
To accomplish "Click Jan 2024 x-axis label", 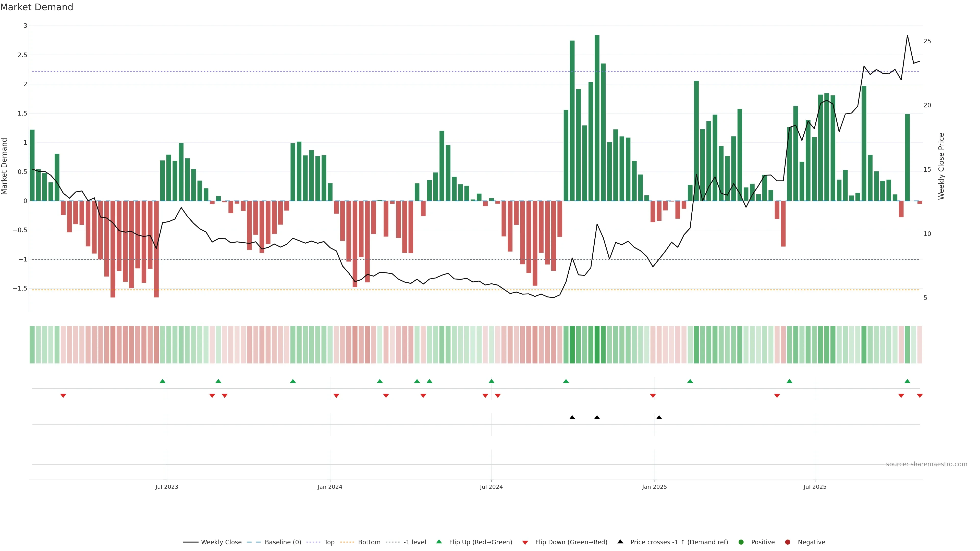I will [330, 487].
